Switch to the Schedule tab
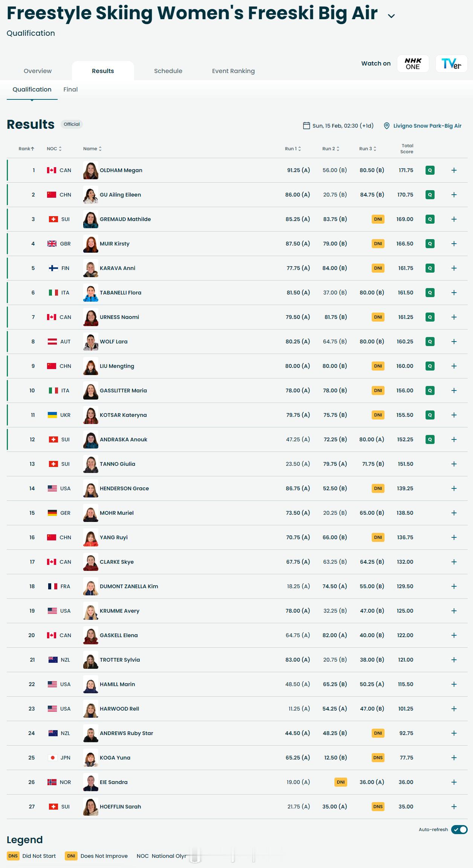The height and width of the screenshot is (868, 473). (x=168, y=71)
